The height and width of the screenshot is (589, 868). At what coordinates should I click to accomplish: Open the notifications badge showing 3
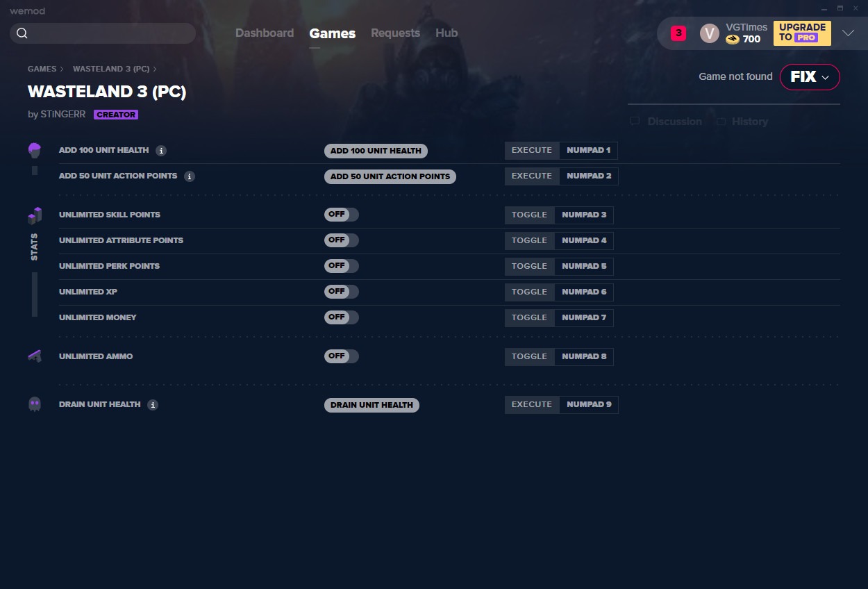point(677,33)
